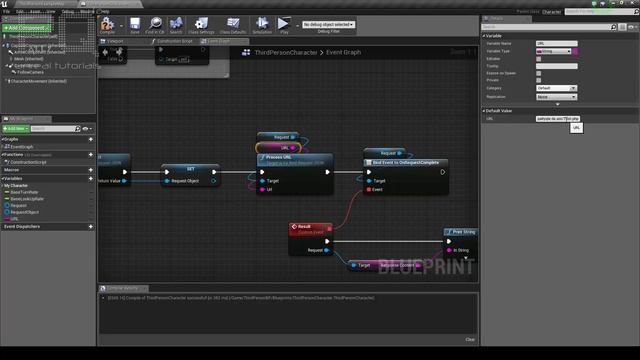Toggle property matrix grid icon in Details
640x360 pixels.
(622, 27)
